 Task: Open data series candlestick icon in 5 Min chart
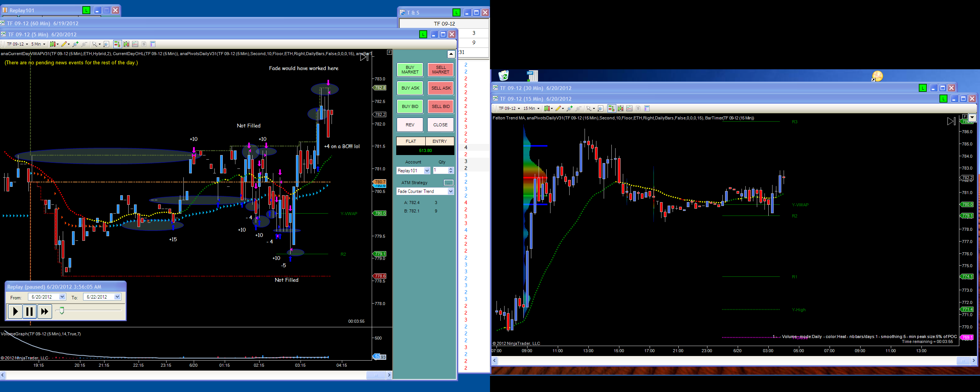tap(126, 44)
